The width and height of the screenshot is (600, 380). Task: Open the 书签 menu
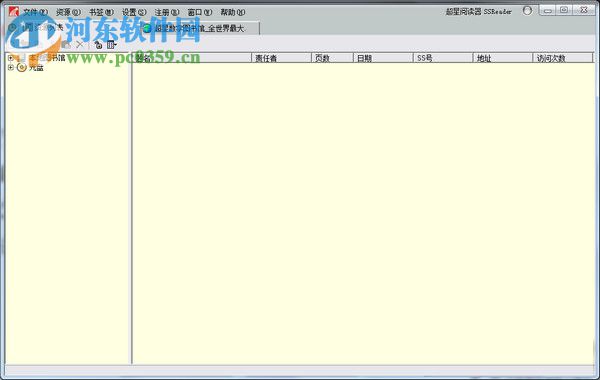tap(101, 12)
